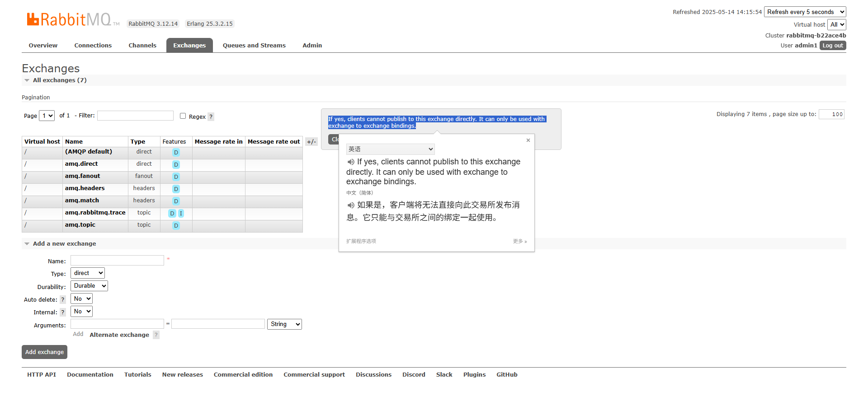The image size is (868, 415).
Task: Open the Discord footer link
Action: (414, 375)
